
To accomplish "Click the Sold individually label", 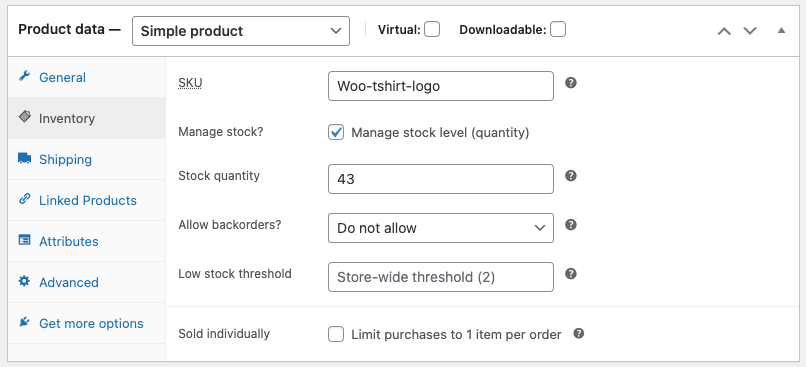I will [x=224, y=334].
